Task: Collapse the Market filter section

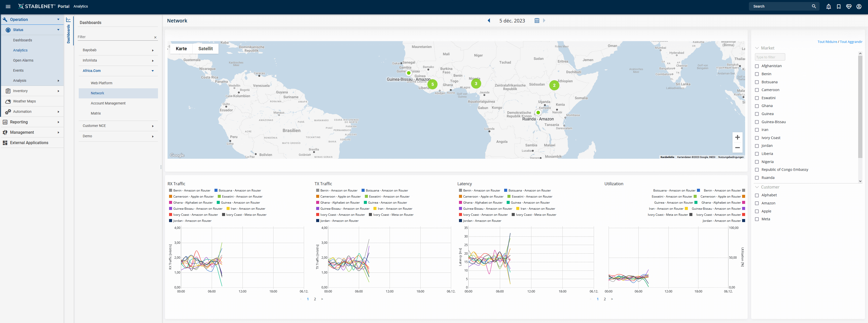Action: [x=757, y=48]
